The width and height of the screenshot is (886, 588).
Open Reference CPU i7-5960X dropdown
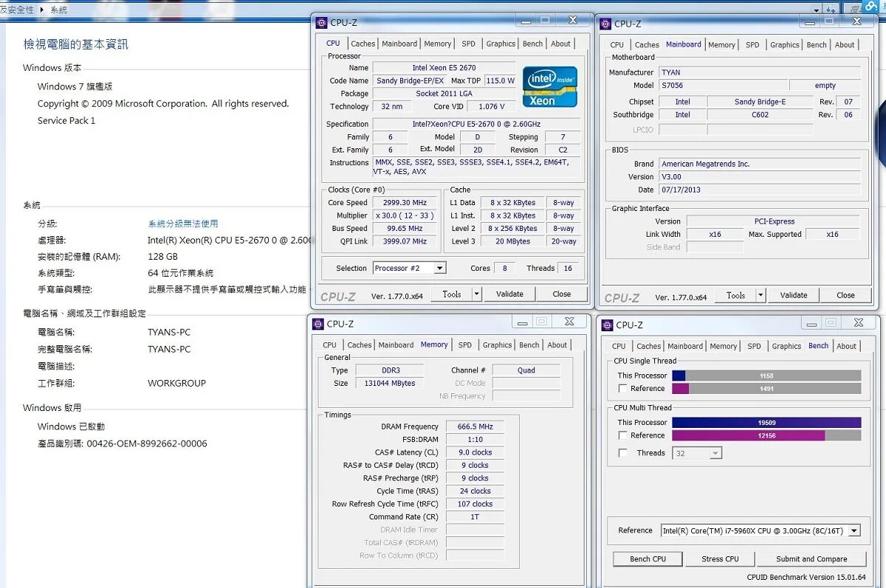761,530
